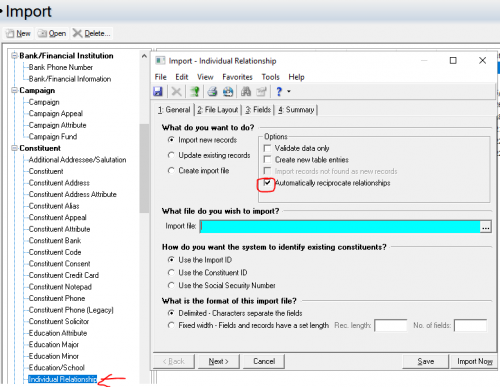
Task: Select the 1: General tab
Action: [x=174, y=110]
